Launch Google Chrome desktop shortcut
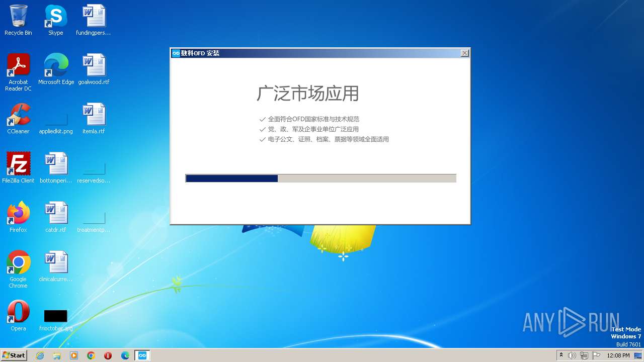This screenshot has height=362, width=644. (x=18, y=269)
